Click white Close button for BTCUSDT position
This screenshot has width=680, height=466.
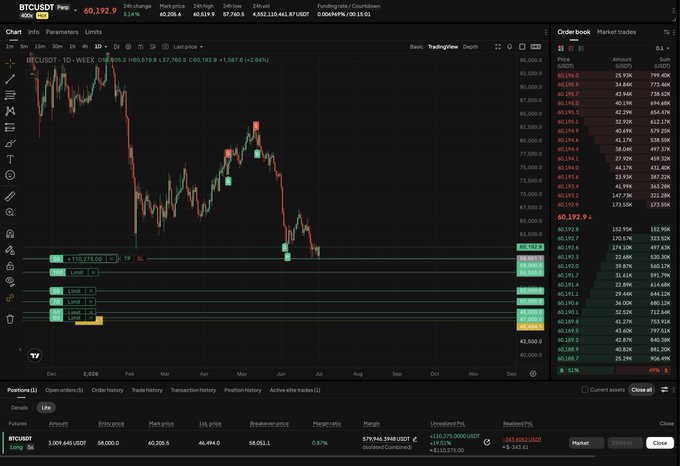(x=660, y=443)
